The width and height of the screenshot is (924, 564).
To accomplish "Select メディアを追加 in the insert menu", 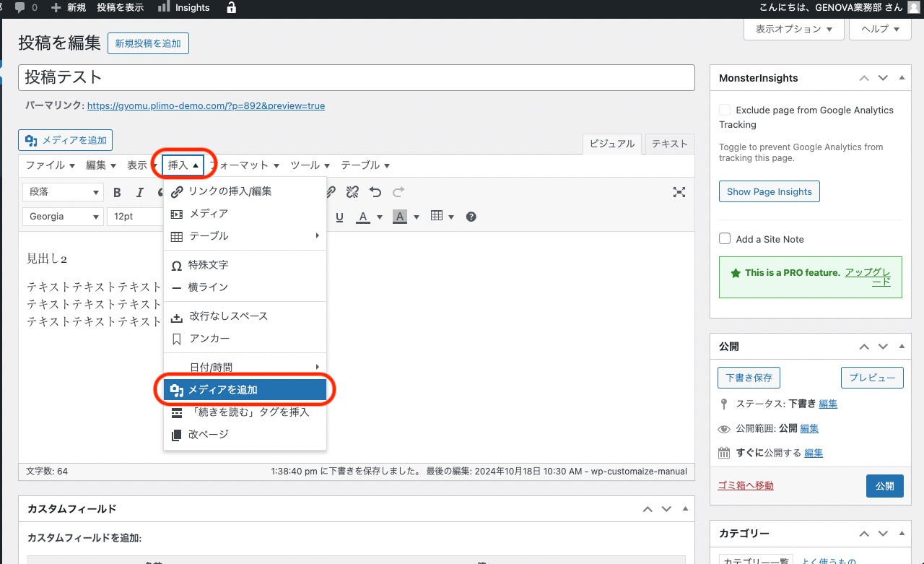I will point(245,390).
